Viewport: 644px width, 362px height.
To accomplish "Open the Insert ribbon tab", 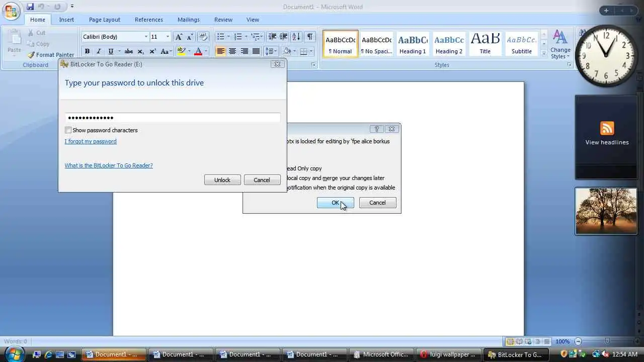I will 66,20.
